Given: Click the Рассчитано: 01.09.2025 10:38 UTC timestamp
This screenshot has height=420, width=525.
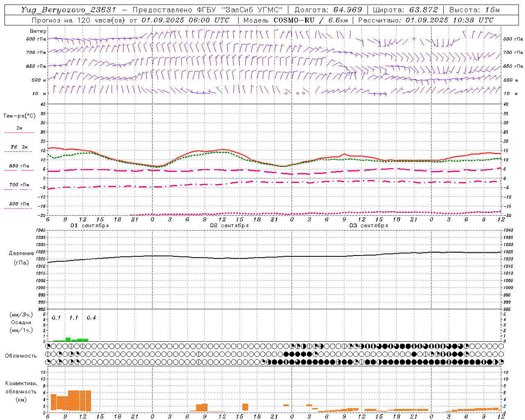Looking at the screenshot, I should point(426,20).
